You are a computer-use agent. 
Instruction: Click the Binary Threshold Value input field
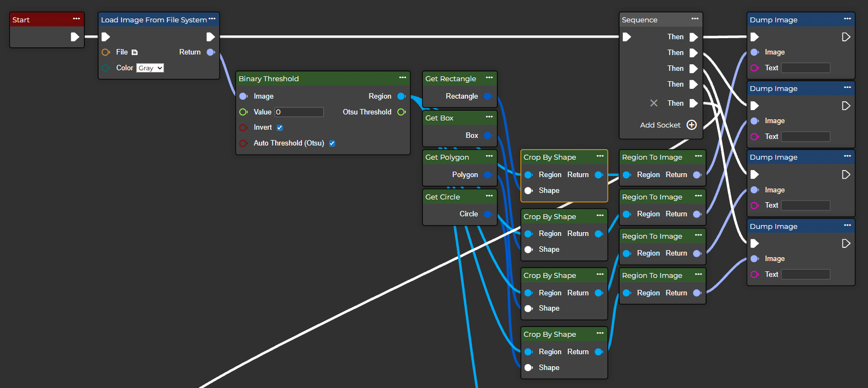tap(299, 112)
